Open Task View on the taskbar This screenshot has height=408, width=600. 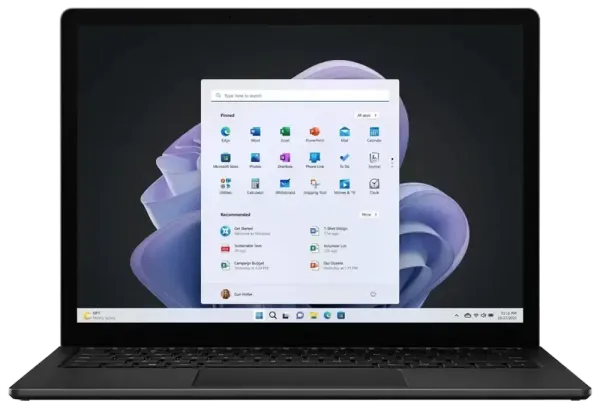point(286,316)
